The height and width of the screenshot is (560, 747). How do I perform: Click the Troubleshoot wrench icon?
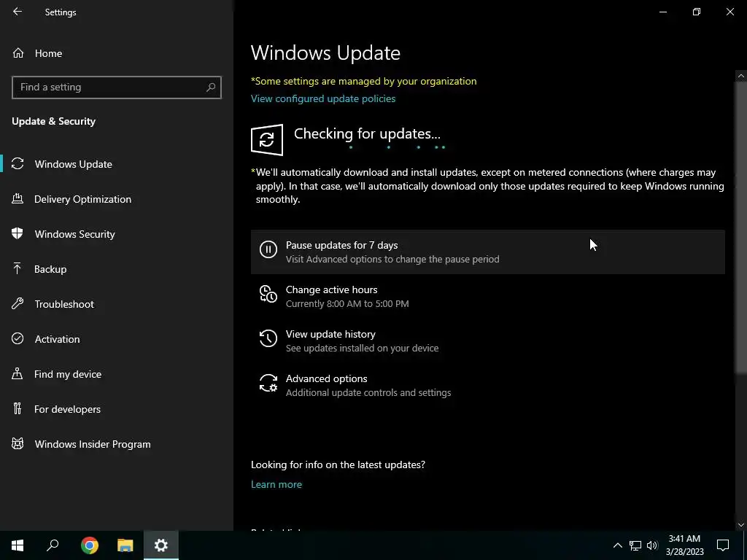point(18,304)
